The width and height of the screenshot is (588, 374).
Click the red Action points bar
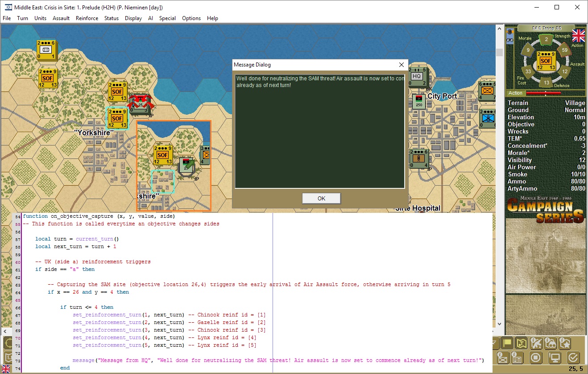point(543,93)
